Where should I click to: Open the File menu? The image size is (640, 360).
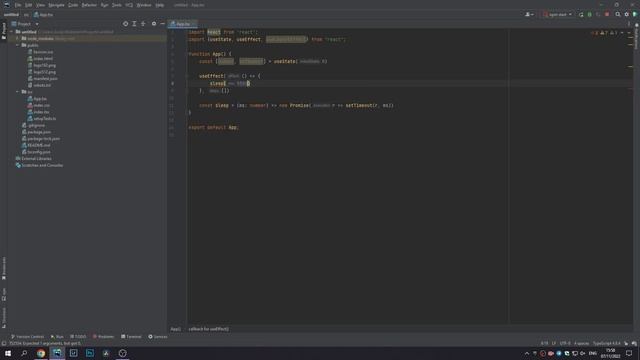(18, 5)
